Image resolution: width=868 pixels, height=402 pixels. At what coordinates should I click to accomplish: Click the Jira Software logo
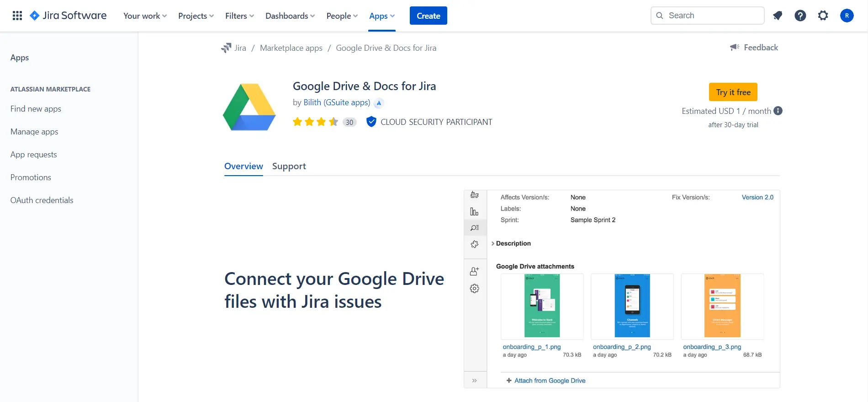pos(68,16)
